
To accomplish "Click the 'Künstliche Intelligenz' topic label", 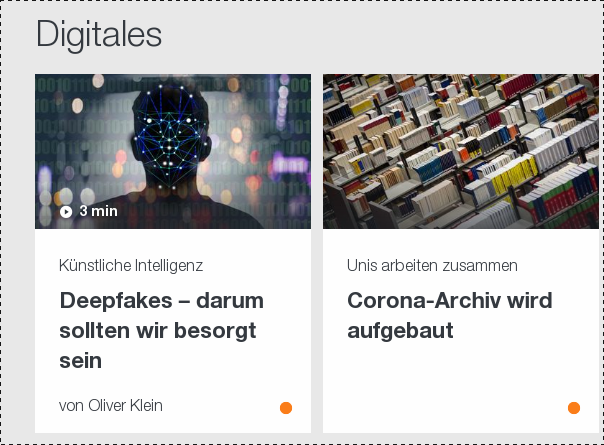I will pos(131,265).
